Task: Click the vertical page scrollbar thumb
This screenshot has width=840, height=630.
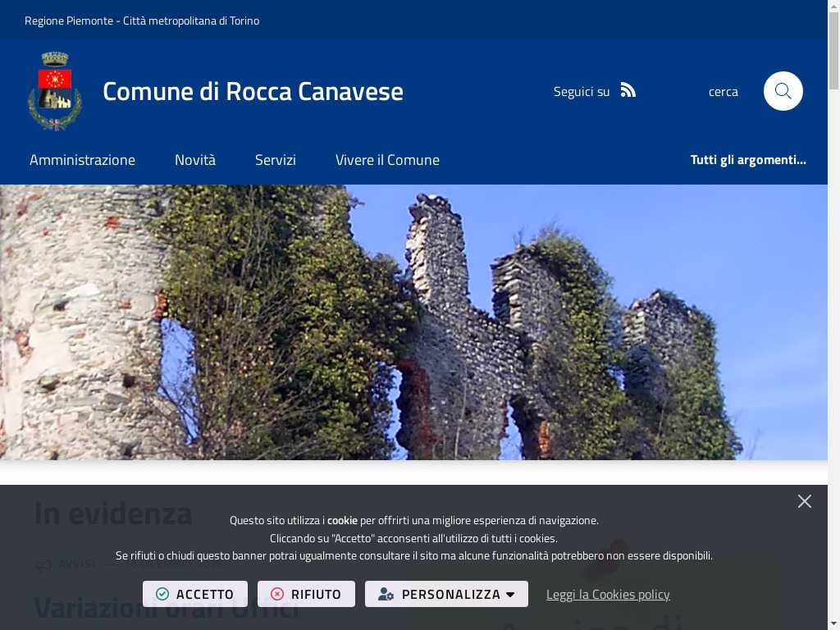Action: [x=833, y=49]
